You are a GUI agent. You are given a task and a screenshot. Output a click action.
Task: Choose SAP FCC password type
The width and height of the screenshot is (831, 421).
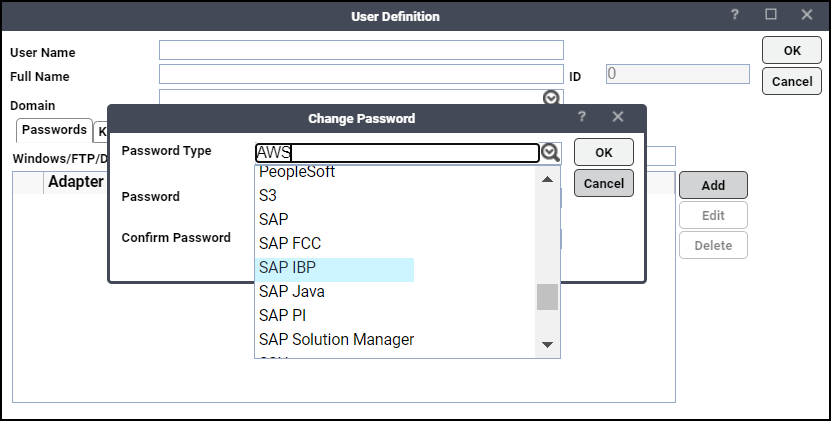(290, 243)
